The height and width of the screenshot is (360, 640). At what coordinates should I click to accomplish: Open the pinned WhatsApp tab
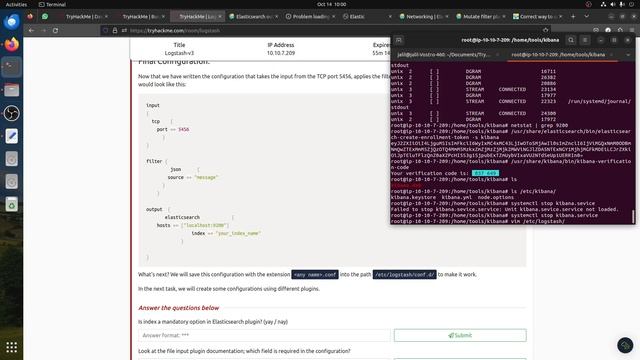pyautogui.click(x=45, y=16)
